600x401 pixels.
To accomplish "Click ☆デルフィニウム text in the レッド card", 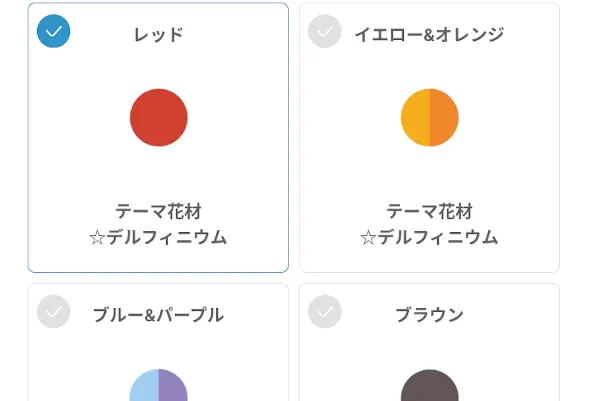I will tap(158, 237).
